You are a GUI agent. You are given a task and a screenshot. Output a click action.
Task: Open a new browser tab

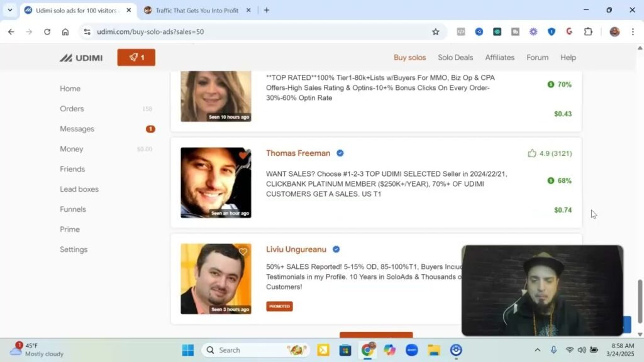[267, 10]
